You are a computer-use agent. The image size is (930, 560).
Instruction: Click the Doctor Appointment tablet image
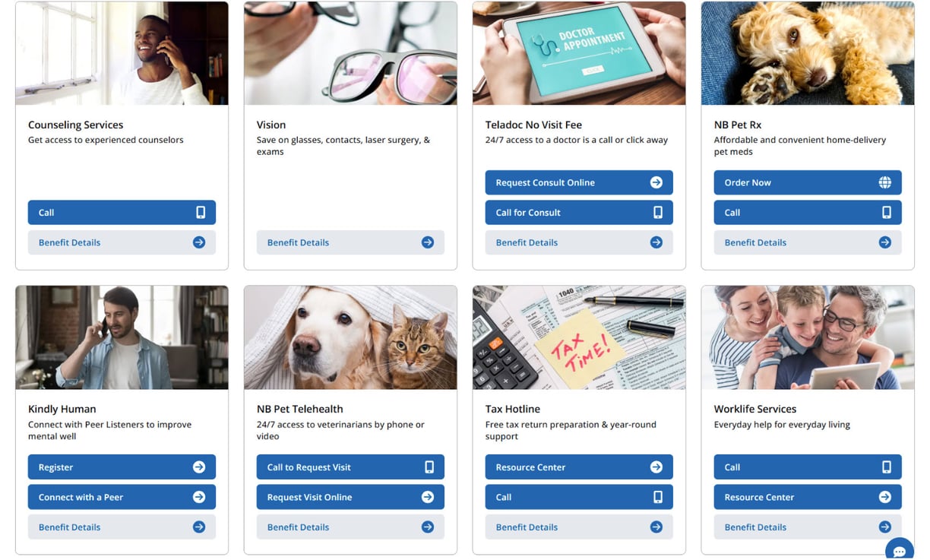578,53
